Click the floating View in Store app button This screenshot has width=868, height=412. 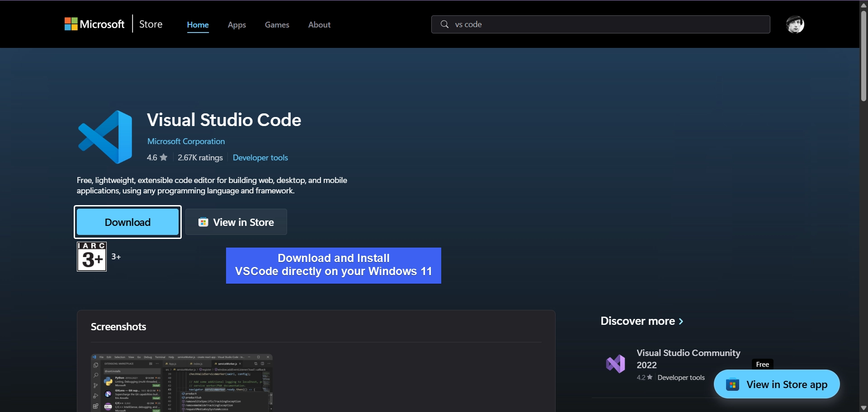pyautogui.click(x=776, y=384)
